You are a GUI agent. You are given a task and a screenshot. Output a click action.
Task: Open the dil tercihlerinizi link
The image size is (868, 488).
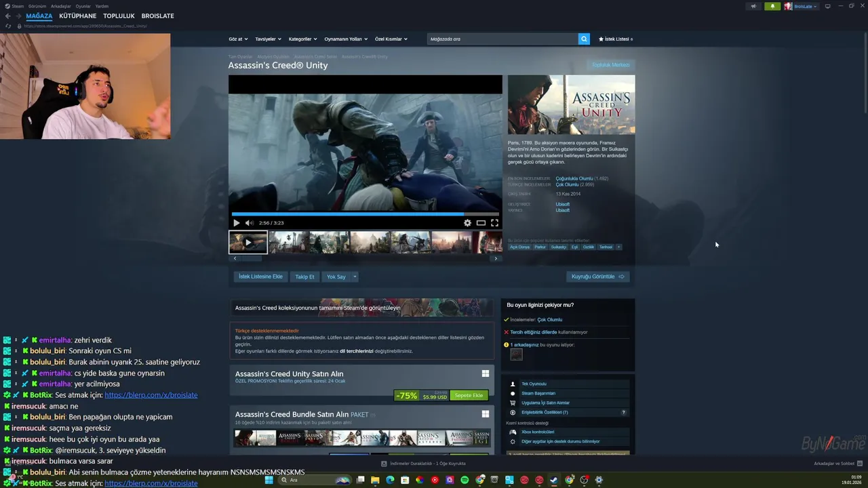click(357, 351)
